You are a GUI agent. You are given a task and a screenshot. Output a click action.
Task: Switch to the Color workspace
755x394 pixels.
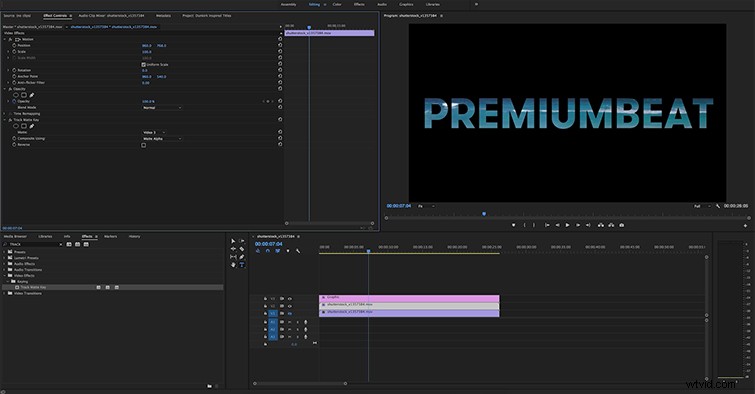tap(337, 4)
